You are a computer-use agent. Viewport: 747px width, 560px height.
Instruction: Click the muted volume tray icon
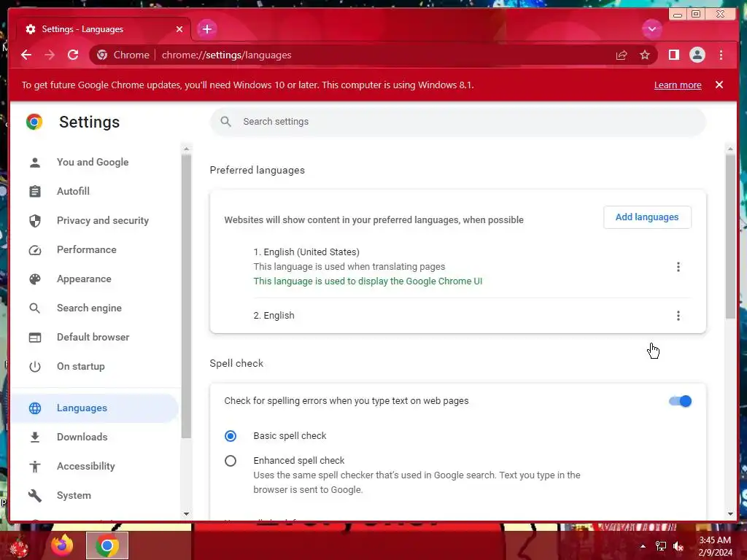click(x=678, y=546)
